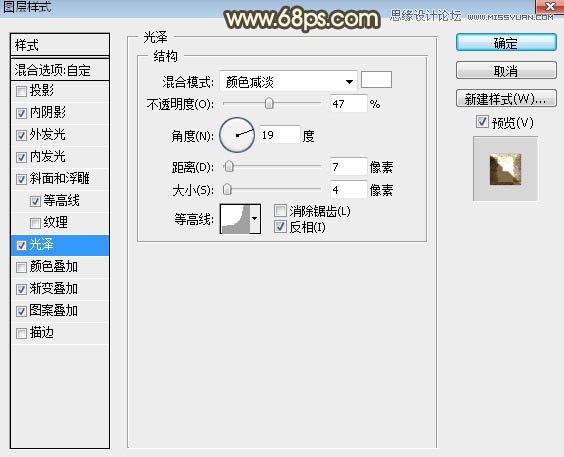Click the contour curve thumbnail
Viewport: 564px width, 457px height.
coord(235,219)
